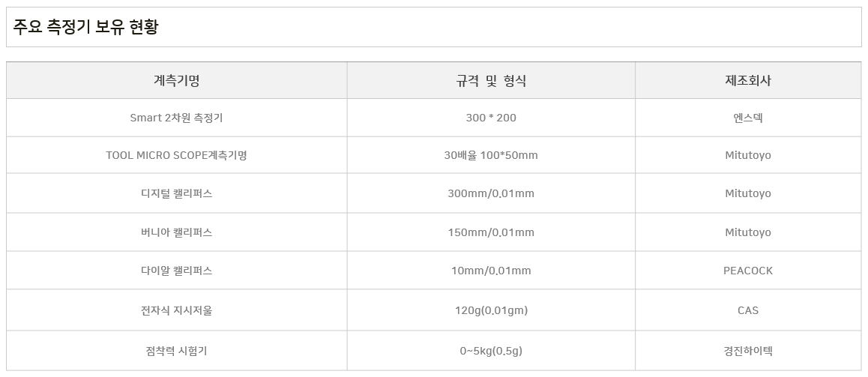
Task: Click the 경진하이텍 manufacturer cell
Action: tap(748, 351)
